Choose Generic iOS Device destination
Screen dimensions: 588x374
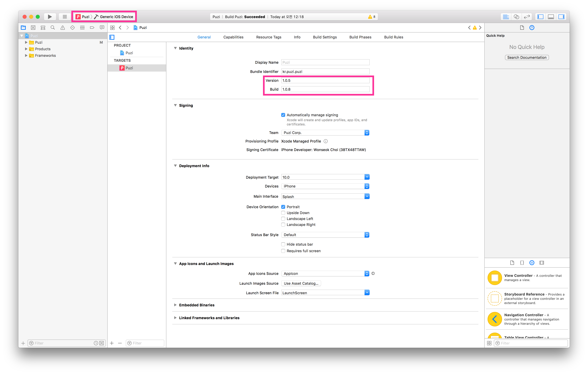tap(114, 17)
